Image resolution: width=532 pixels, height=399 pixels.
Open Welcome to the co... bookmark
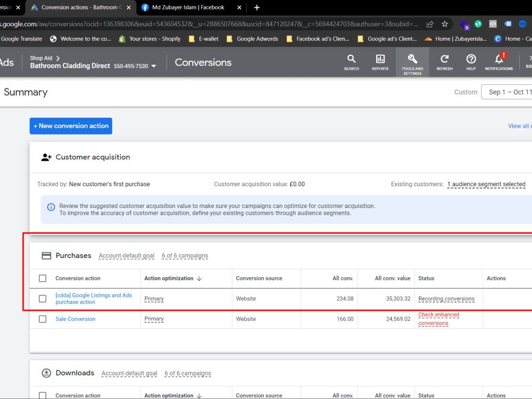point(80,39)
